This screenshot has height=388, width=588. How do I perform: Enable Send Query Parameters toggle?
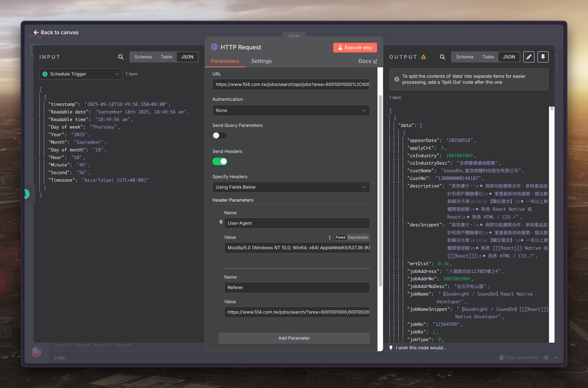[x=219, y=135]
